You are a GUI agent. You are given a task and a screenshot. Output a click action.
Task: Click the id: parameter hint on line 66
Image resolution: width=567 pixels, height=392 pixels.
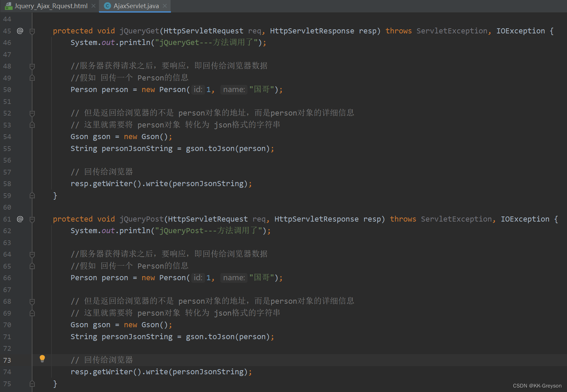click(198, 278)
